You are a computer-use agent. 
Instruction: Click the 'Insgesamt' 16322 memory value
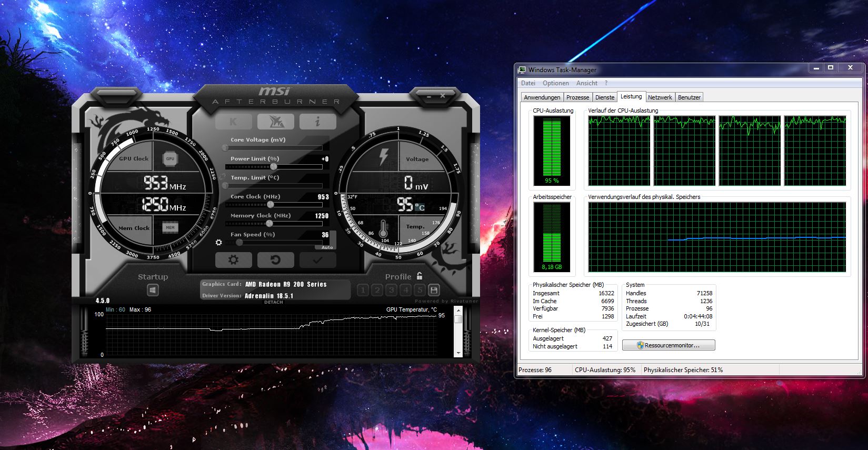click(606, 293)
